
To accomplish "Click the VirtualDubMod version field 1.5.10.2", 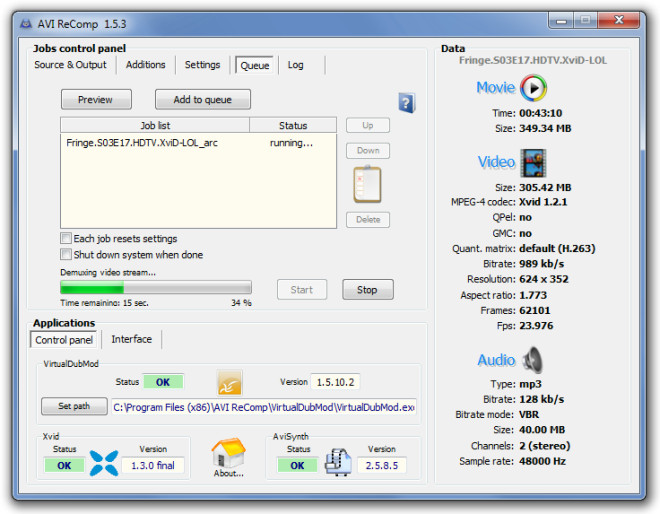I will coord(335,382).
